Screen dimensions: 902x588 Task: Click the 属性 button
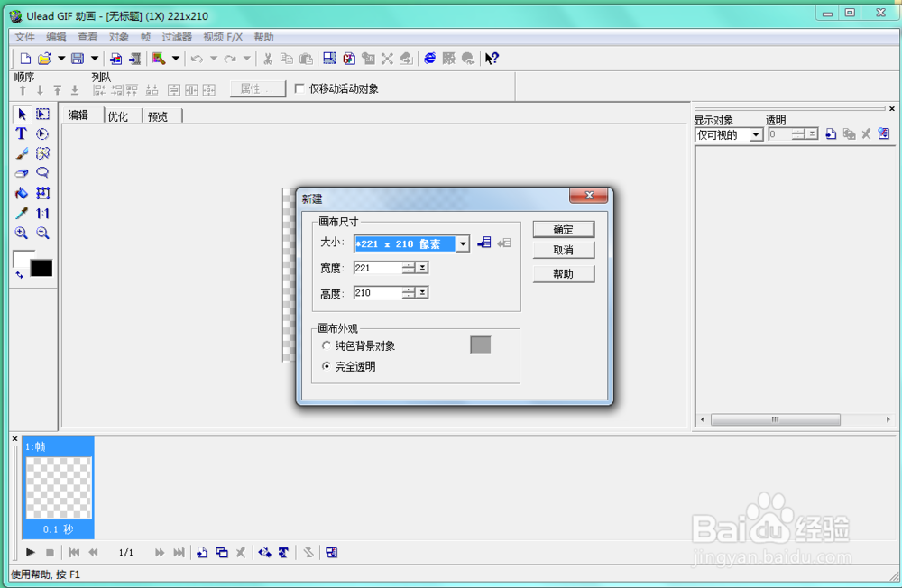pyautogui.click(x=258, y=88)
